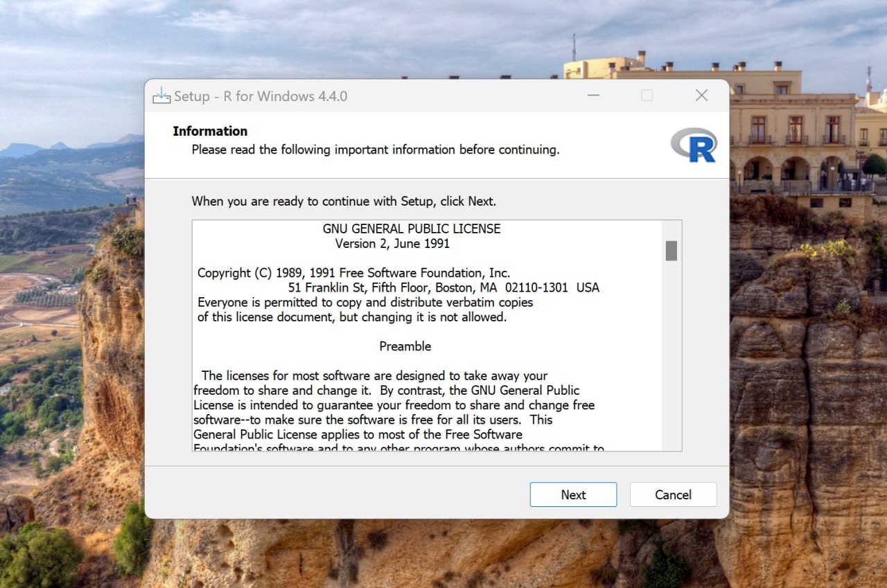Click the "GNU GENERAL PUBLIC LICENSE" heading

412,229
